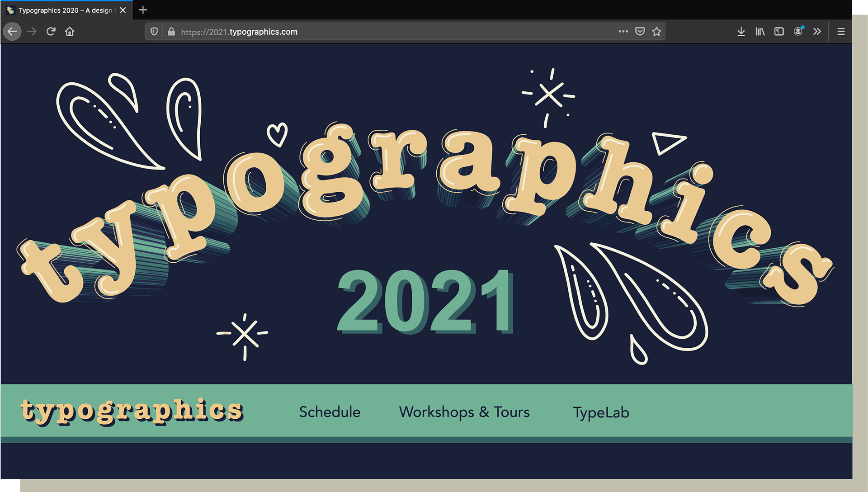This screenshot has height=492, width=868.
Task: Click the forward navigation arrow
Action: coord(32,32)
